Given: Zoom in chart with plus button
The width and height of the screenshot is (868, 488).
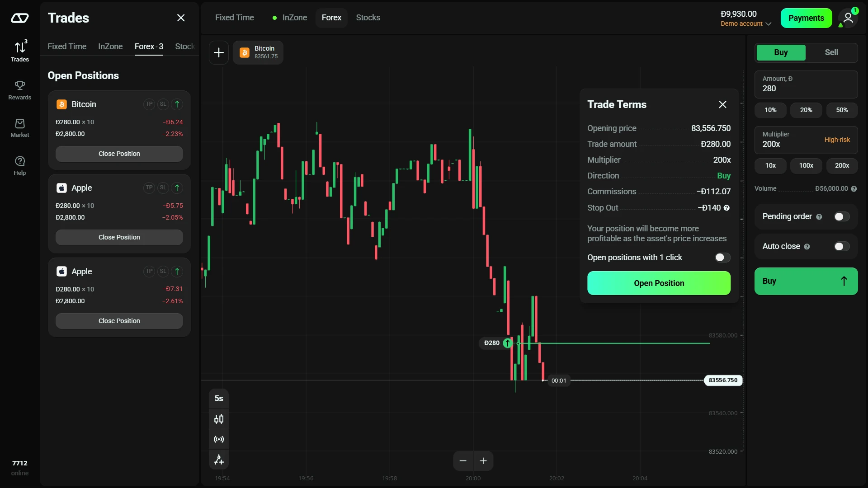Looking at the screenshot, I should tap(483, 461).
